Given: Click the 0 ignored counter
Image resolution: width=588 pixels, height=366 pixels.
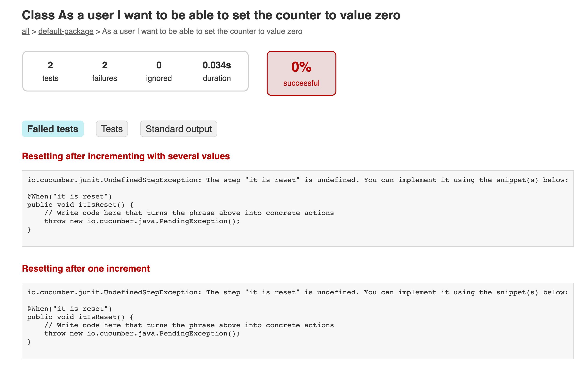Looking at the screenshot, I should pyautogui.click(x=159, y=71).
